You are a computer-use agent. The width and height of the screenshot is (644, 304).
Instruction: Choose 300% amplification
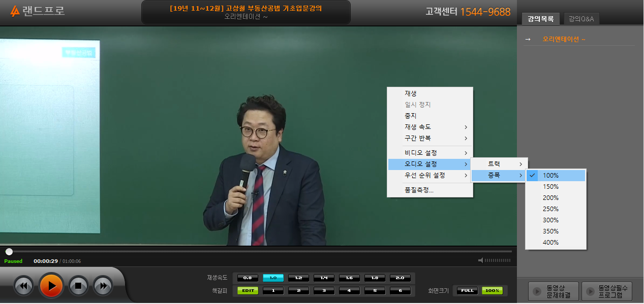click(x=556, y=220)
